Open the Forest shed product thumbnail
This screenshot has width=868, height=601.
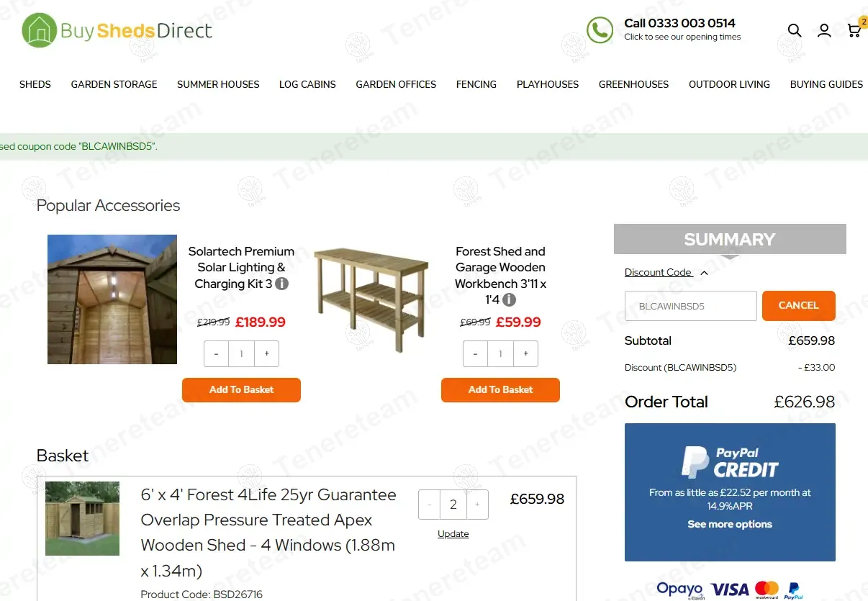[x=83, y=518]
